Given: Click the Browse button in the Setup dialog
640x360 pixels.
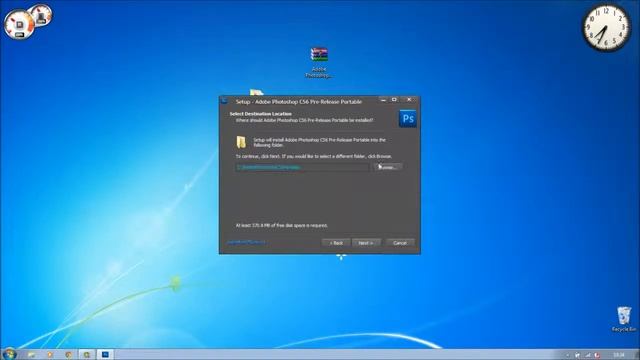Looking at the screenshot, I should (x=387, y=167).
